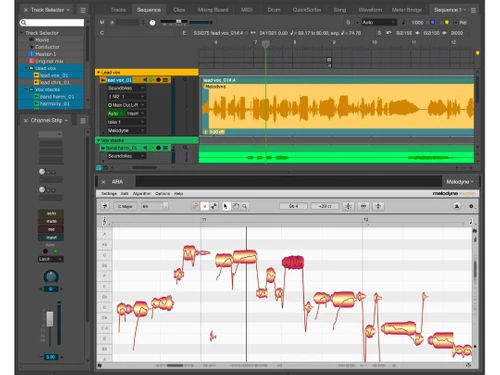Select the Original mix track in Track Selector
Viewport: 500px width, 375px height.
[x=51, y=61]
